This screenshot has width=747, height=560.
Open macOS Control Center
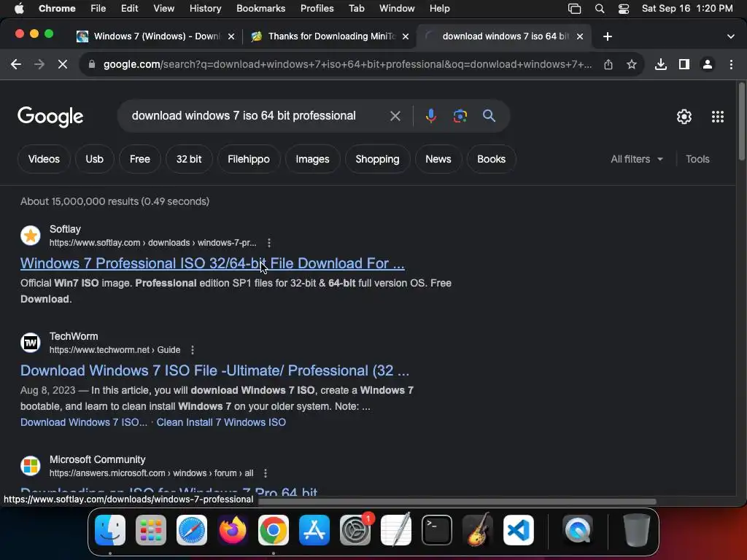623,9
